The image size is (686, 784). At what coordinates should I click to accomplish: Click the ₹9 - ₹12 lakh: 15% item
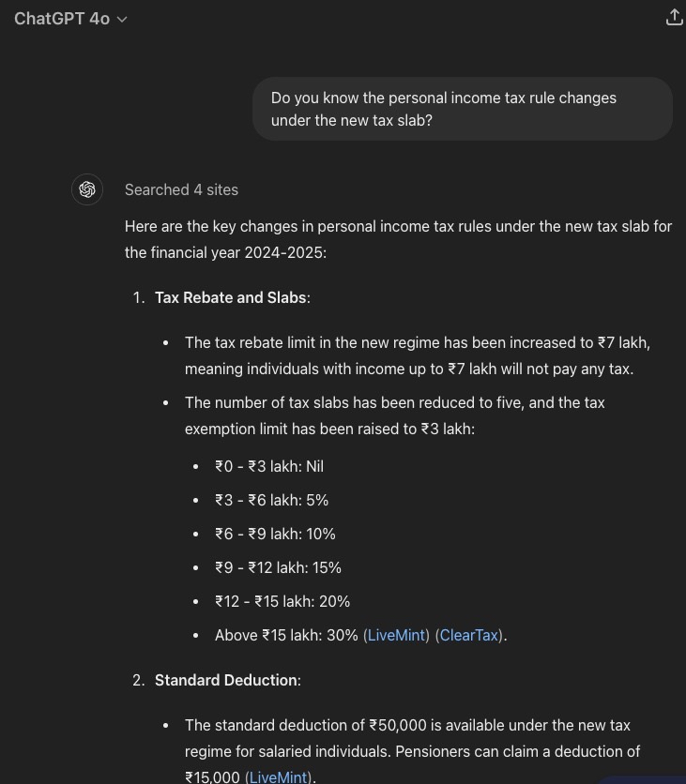coord(278,567)
